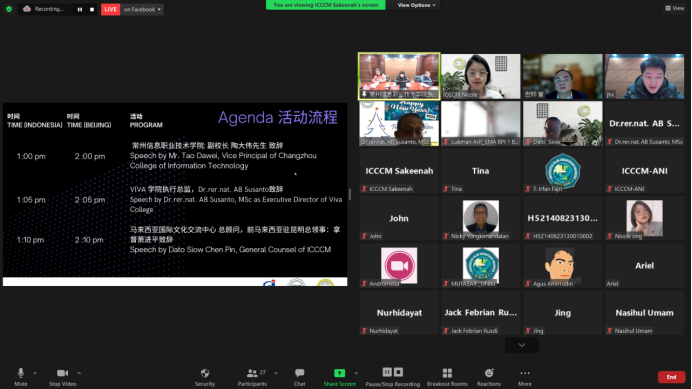Screen dimensions: 692x389
Task: Mute the microphone
Action: [21, 377]
